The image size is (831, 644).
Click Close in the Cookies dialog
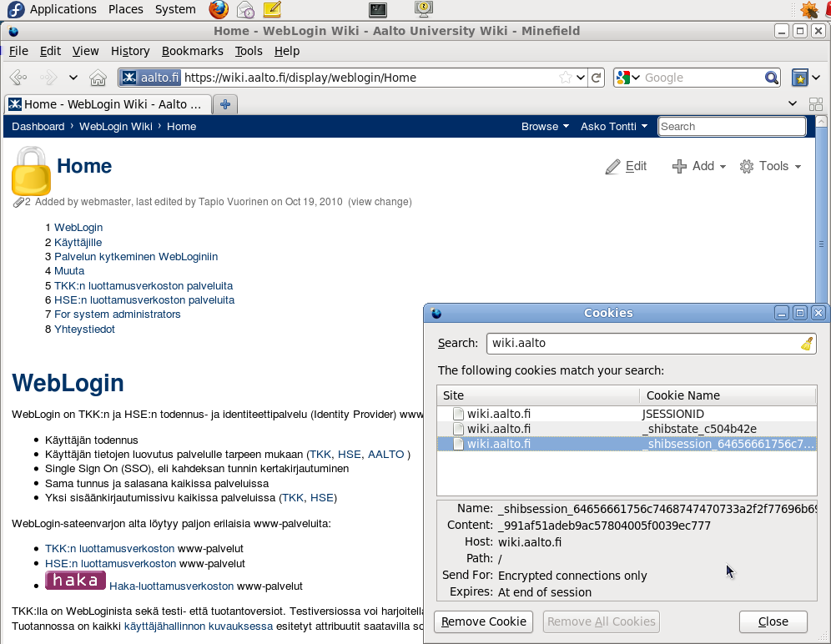point(773,621)
